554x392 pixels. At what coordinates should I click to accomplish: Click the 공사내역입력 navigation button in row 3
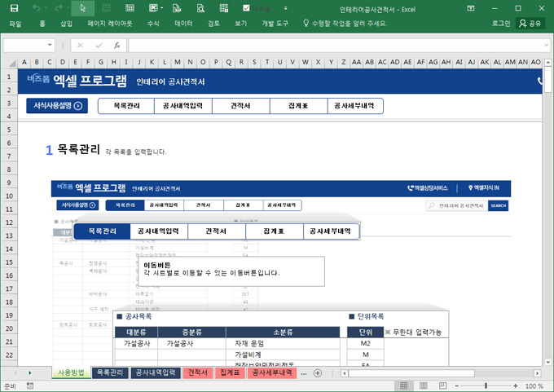click(183, 106)
